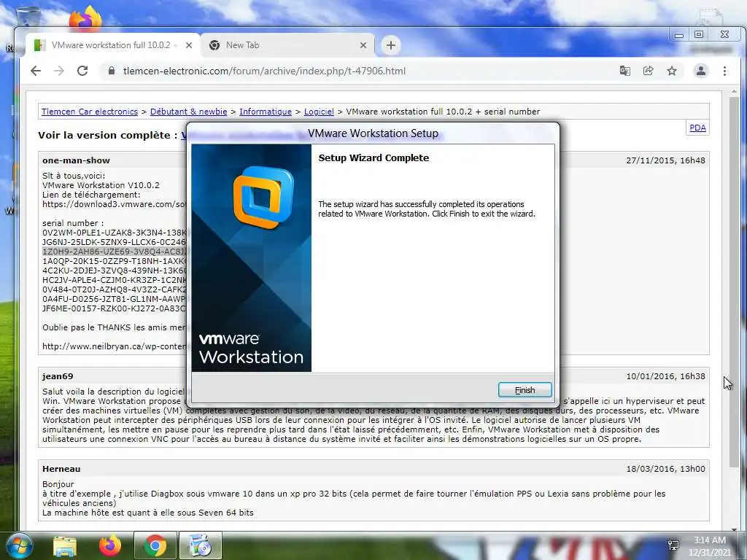This screenshot has height=560, width=747.
Task: Open Tlemcen Car electronics breadcrumb link
Action: [x=90, y=112]
